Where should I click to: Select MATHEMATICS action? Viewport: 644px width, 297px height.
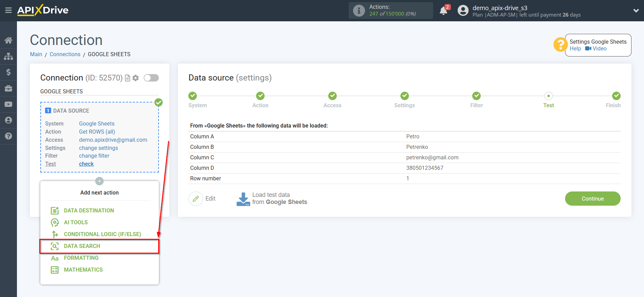click(x=83, y=270)
